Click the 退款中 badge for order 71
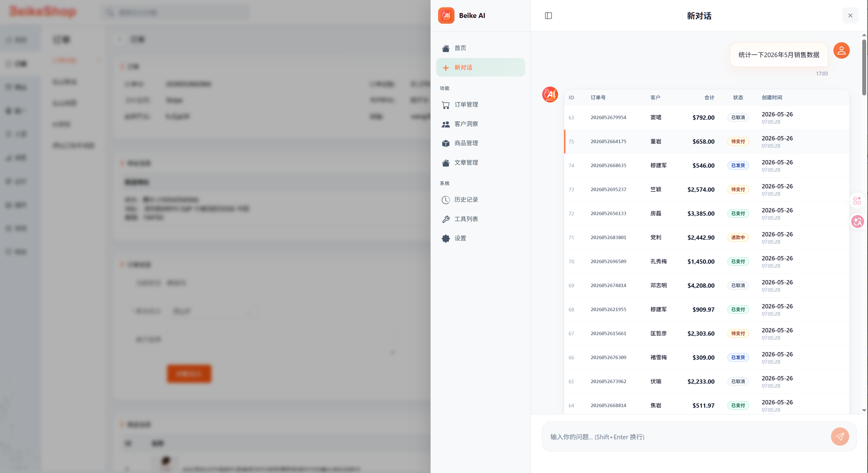Screen dimensions: 868x473 coord(738,237)
